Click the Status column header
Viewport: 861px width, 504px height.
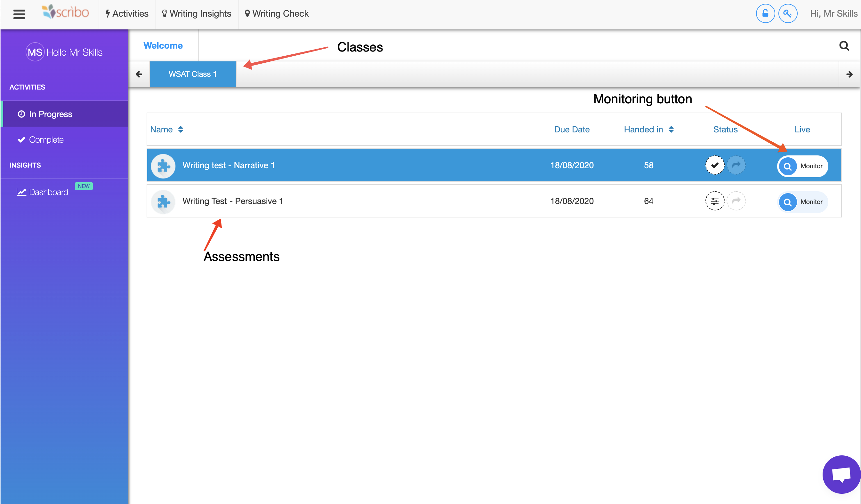point(725,130)
